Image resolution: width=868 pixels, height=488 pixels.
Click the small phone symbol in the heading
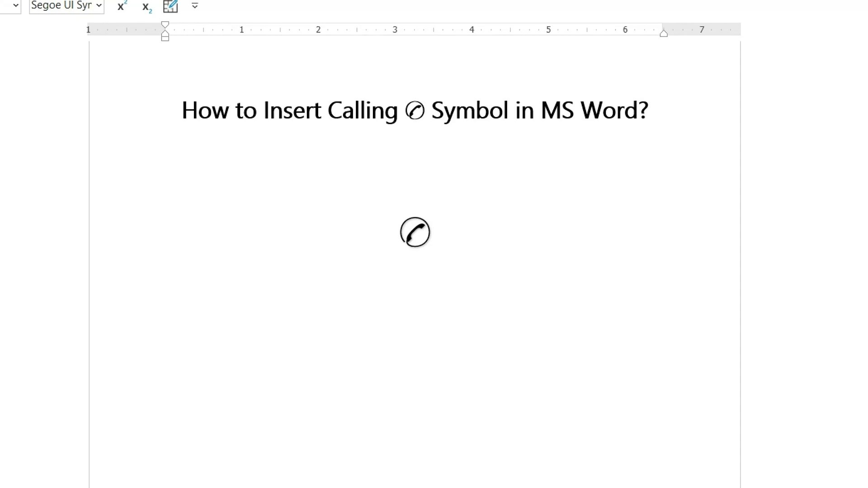(x=415, y=111)
